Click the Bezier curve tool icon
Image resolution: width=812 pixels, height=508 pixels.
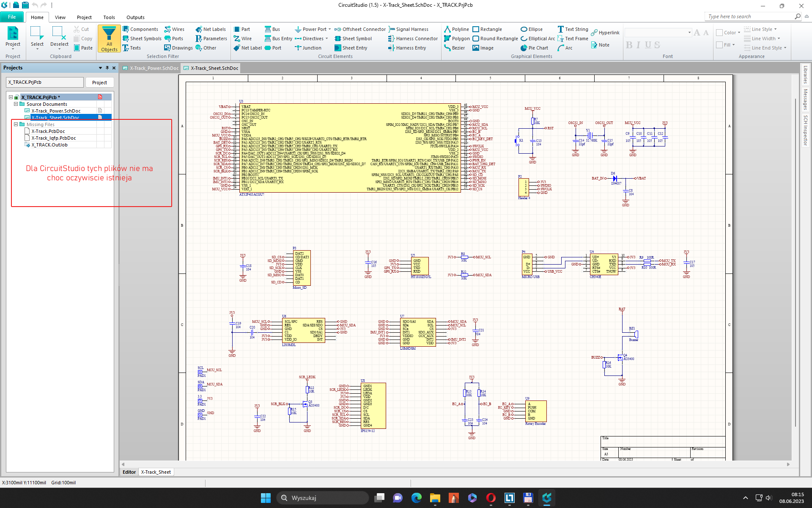[x=447, y=48]
